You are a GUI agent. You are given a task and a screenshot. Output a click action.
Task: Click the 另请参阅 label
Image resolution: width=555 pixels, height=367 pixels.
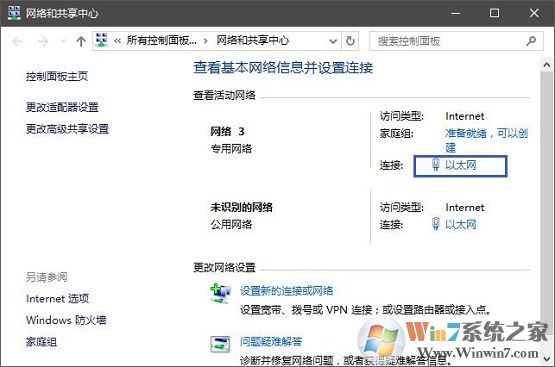(x=46, y=277)
